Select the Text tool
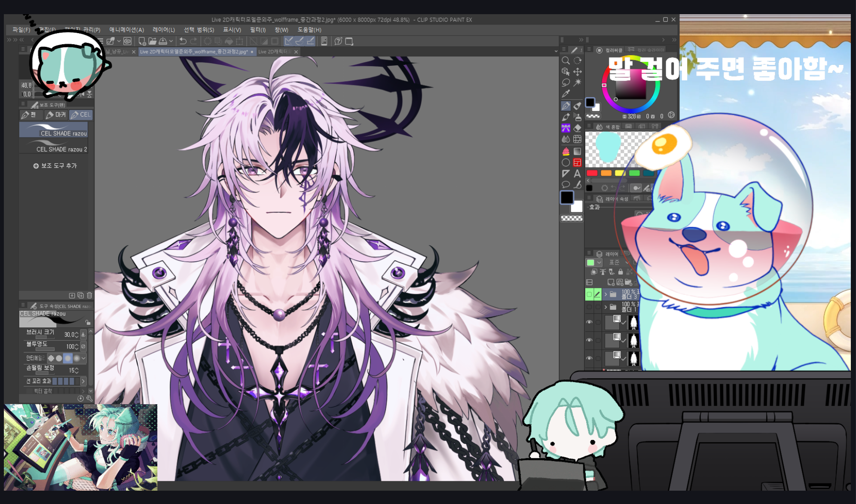Image resolution: width=856 pixels, height=504 pixels. coord(578,174)
